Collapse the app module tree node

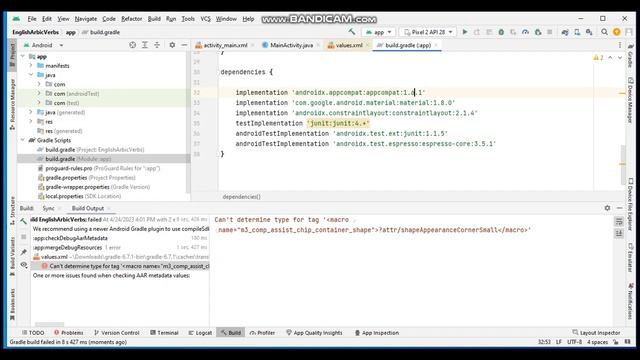pos(23,56)
